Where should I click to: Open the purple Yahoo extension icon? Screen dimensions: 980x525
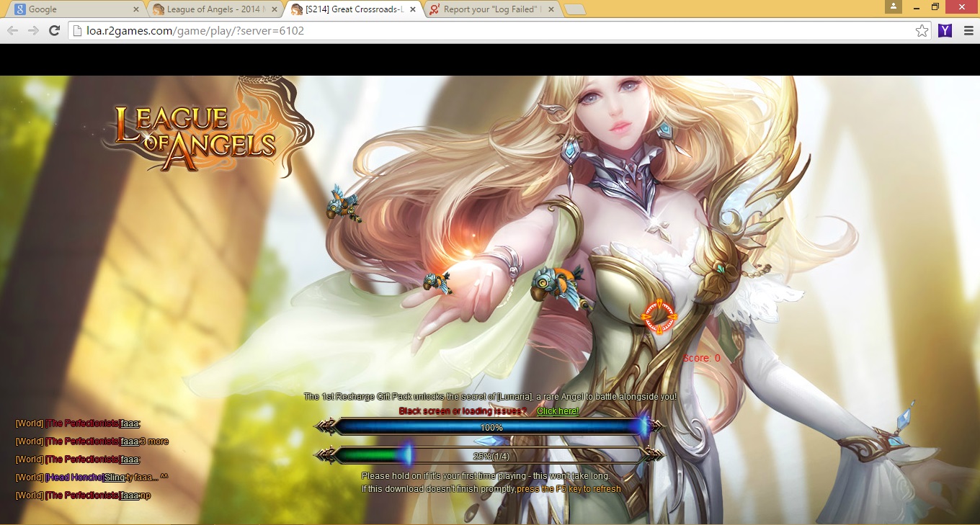click(945, 30)
